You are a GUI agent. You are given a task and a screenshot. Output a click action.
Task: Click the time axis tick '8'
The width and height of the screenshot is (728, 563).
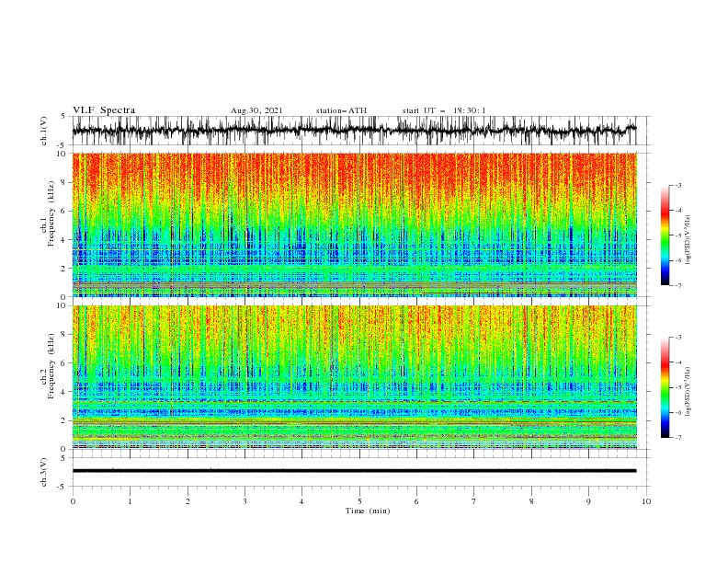531,501
